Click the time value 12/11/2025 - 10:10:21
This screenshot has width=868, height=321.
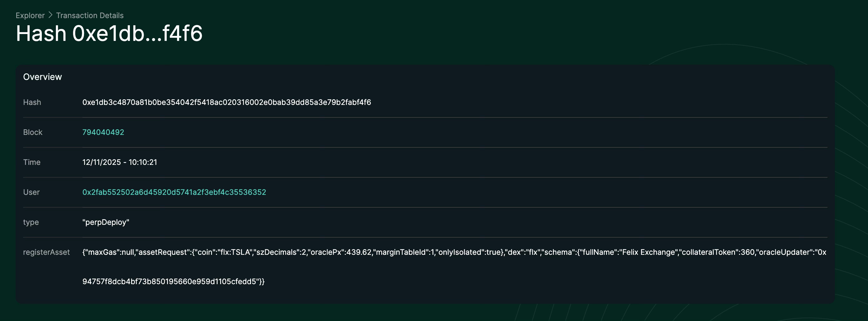point(120,162)
